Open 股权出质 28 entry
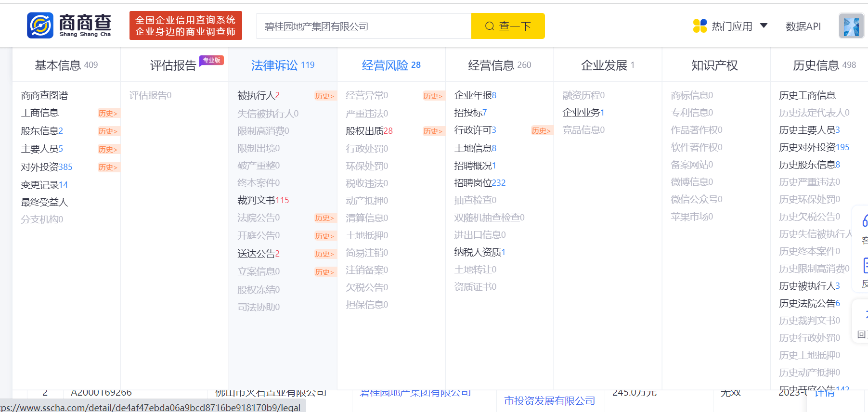Viewport: 868px width, 412px height. point(369,131)
